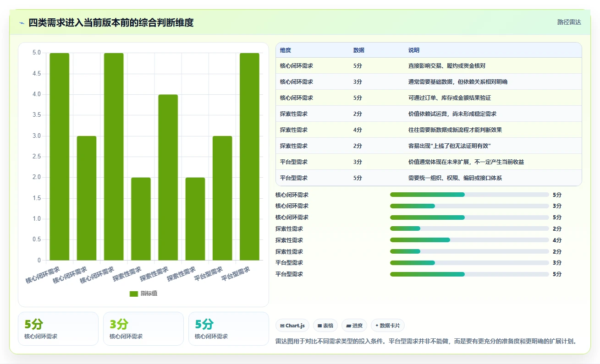Open the 3分 核心闭环需求 summary card
The image size is (600, 364).
coord(143,329)
